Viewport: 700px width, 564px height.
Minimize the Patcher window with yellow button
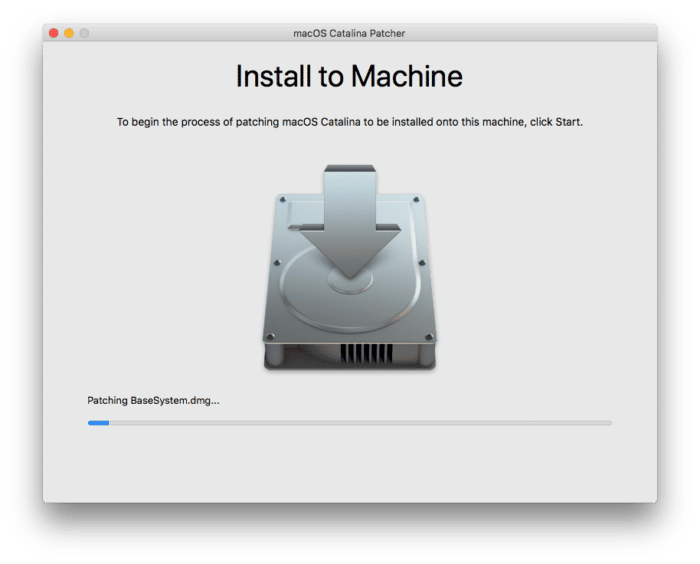pos(69,33)
